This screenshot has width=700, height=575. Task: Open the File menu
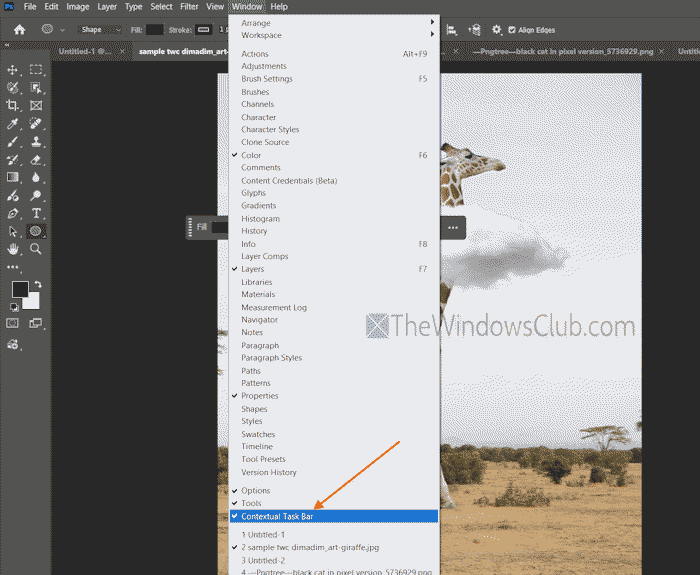tap(30, 7)
